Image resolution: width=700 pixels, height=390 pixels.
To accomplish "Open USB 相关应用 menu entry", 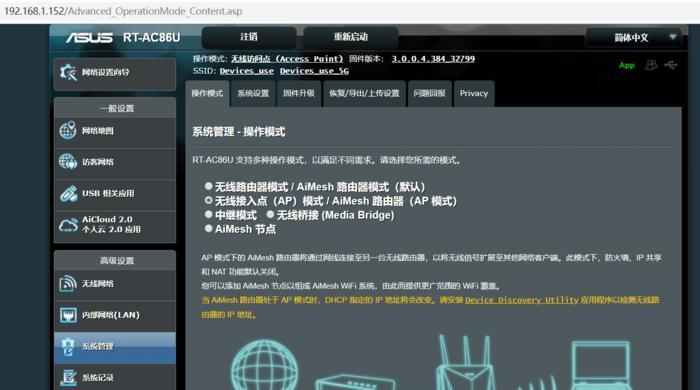I will pyautogui.click(x=115, y=194).
